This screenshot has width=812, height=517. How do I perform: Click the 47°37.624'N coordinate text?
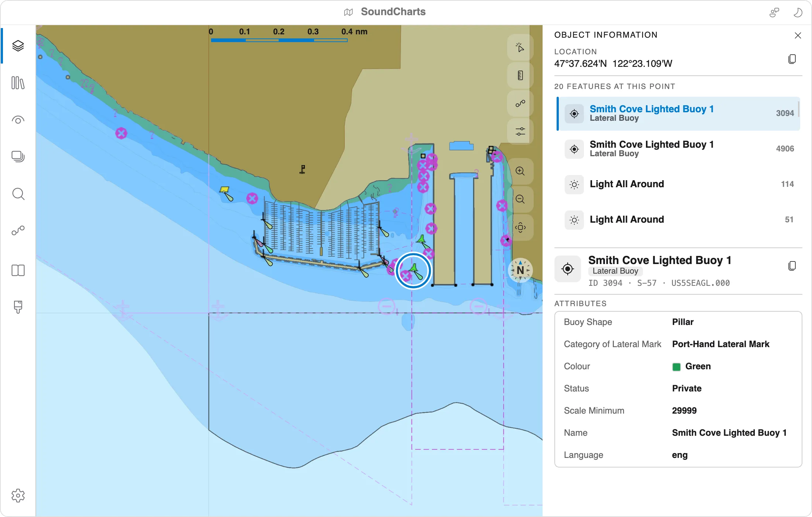coord(580,64)
